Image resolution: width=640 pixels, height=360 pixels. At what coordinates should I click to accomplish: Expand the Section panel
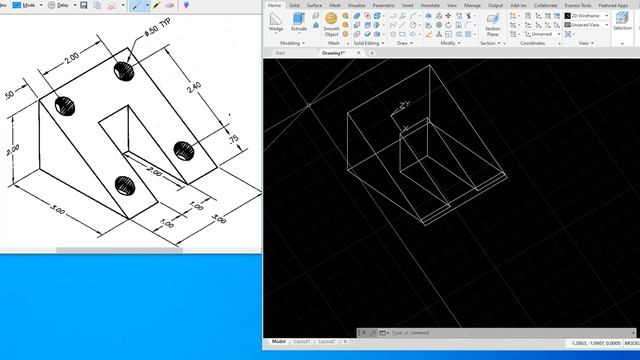click(490, 43)
